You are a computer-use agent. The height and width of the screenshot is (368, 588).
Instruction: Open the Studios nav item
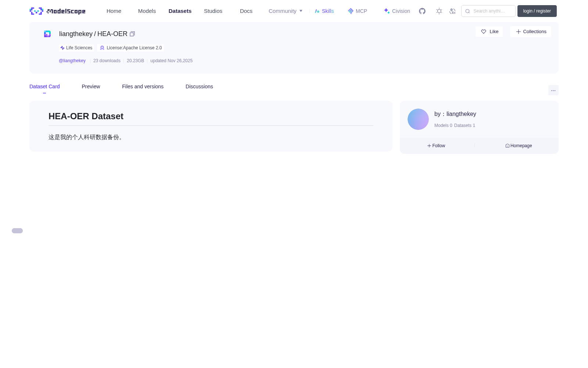pos(213,11)
